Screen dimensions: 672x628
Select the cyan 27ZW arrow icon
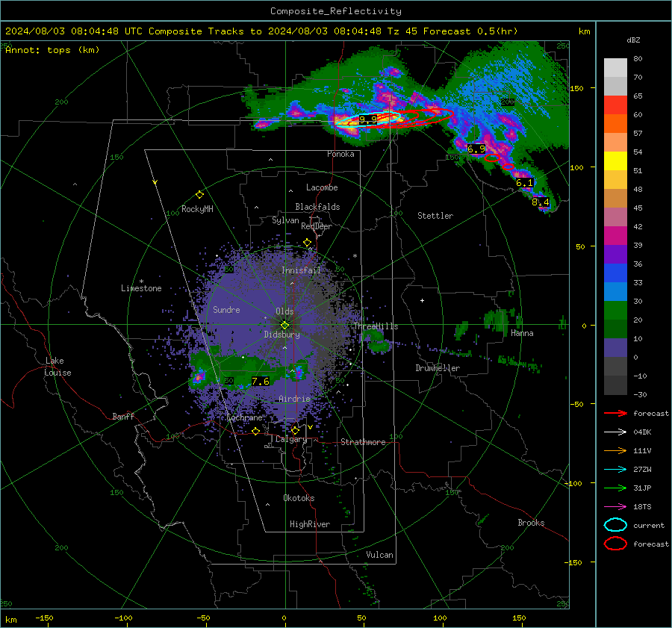[615, 470]
